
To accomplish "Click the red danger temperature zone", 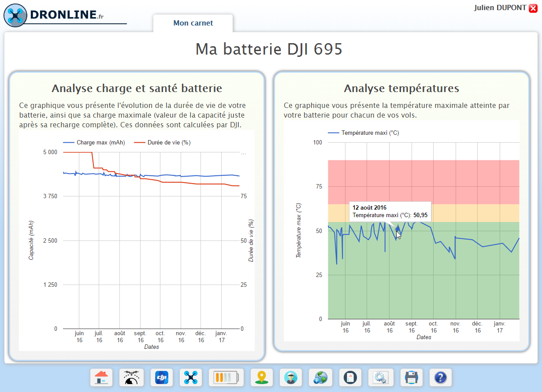I will coord(423,182).
